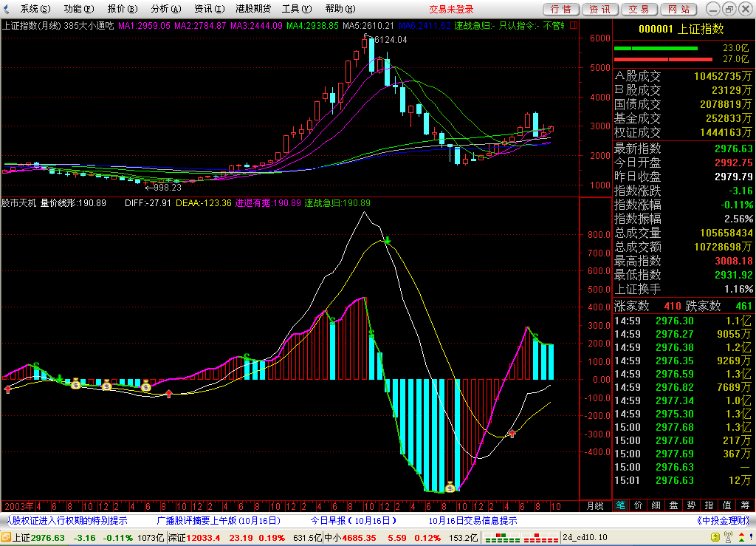Click the 2003年 label on the time axis

(x=18, y=506)
